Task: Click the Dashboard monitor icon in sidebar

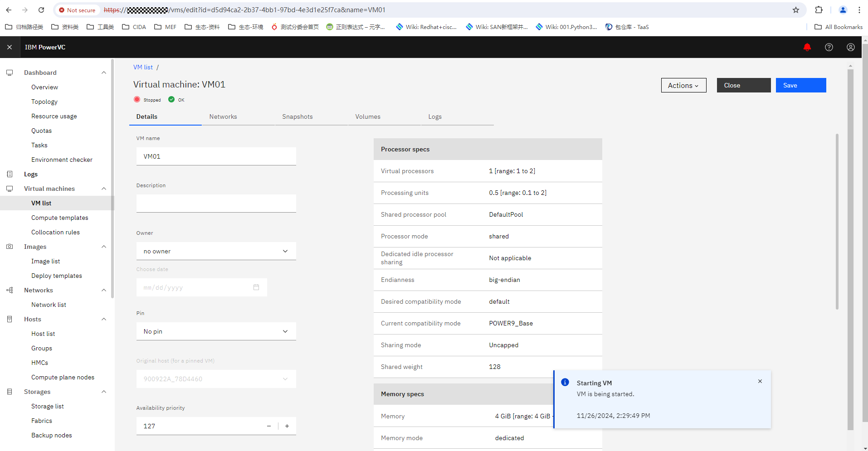Action: coord(10,73)
